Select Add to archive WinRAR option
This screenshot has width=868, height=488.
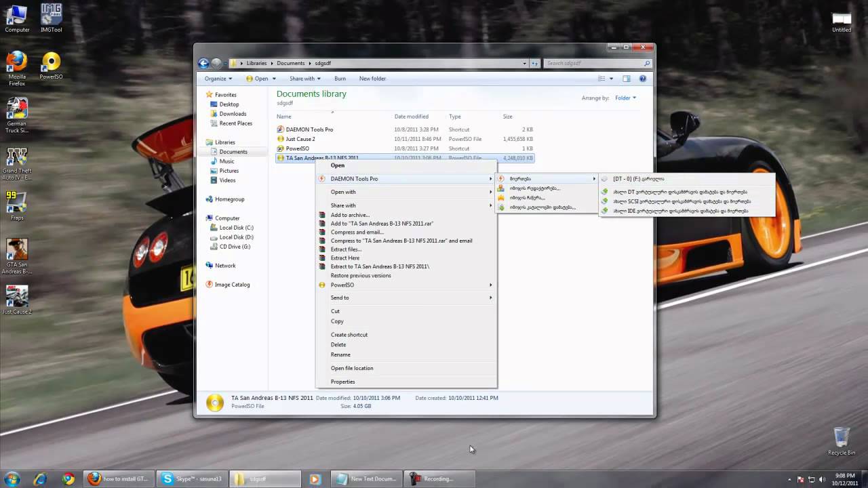coord(406,215)
